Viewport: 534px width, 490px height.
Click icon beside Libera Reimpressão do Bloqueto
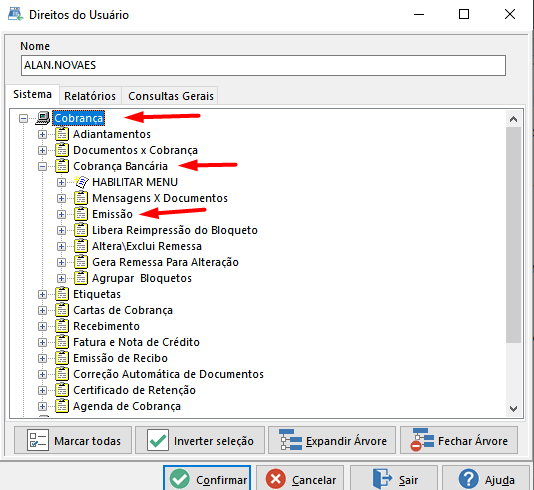point(81,230)
